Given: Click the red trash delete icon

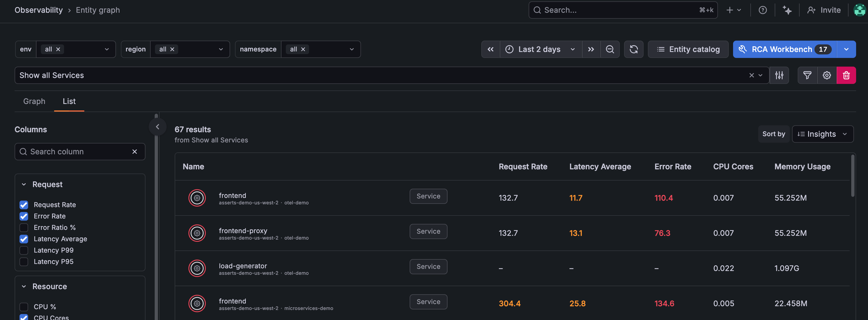Looking at the screenshot, I should pos(846,75).
